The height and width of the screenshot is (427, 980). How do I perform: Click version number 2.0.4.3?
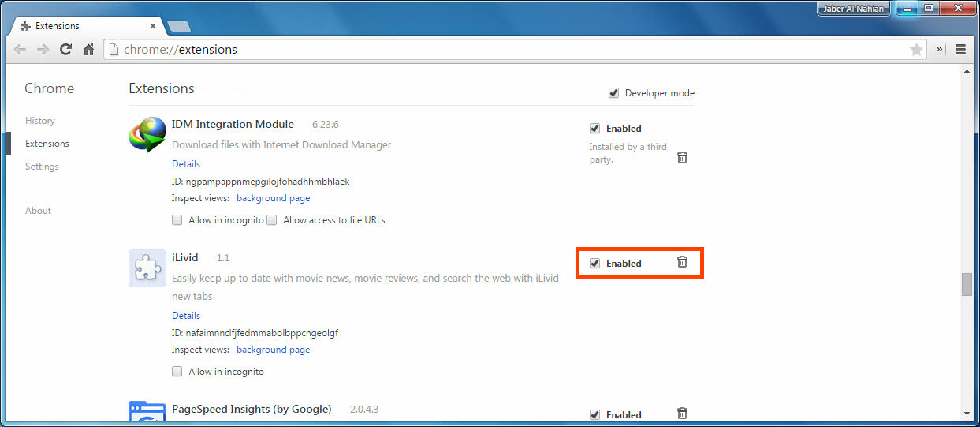tap(364, 410)
